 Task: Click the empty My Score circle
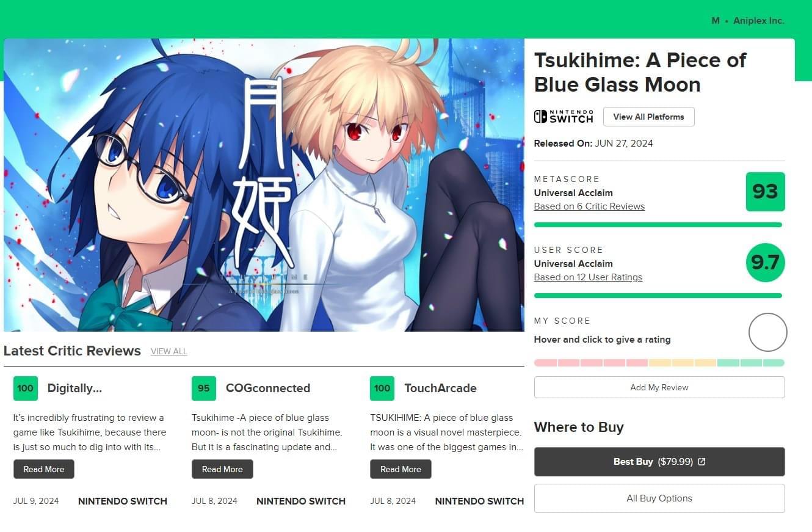767,332
